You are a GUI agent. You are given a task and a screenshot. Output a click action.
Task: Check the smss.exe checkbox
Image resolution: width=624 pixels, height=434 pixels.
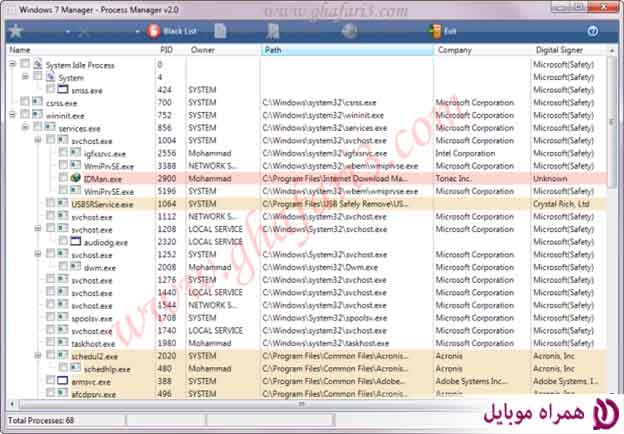pos(50,88)
